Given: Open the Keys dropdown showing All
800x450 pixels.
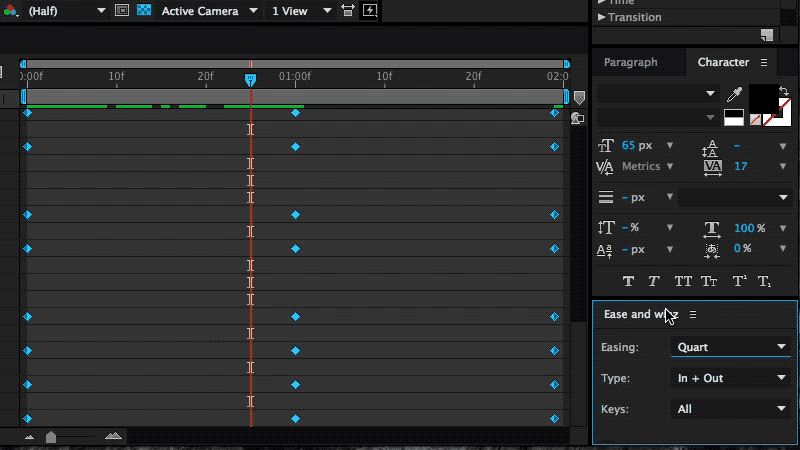Looking at the screenshot, I should (731, 409).
